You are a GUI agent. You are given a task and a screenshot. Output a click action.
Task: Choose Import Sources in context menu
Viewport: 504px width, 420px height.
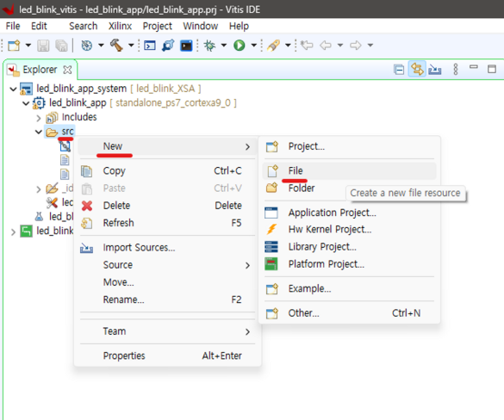tap(167, 248)
